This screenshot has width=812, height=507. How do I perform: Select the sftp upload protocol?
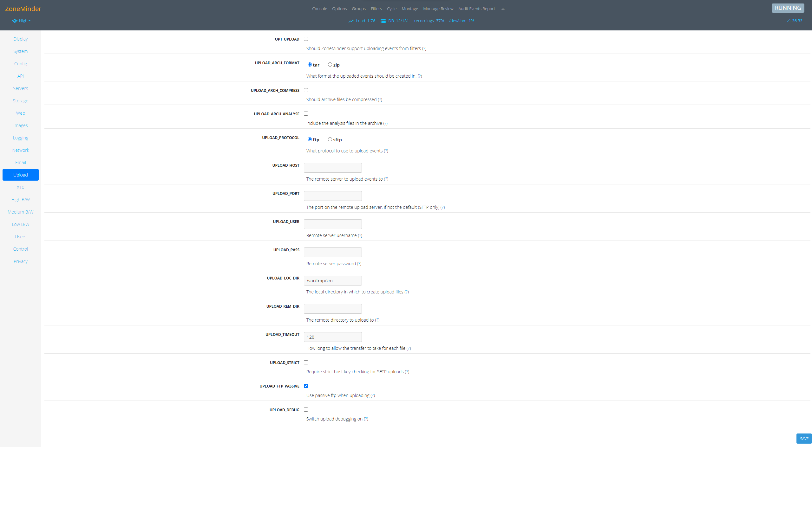[330, 139]
